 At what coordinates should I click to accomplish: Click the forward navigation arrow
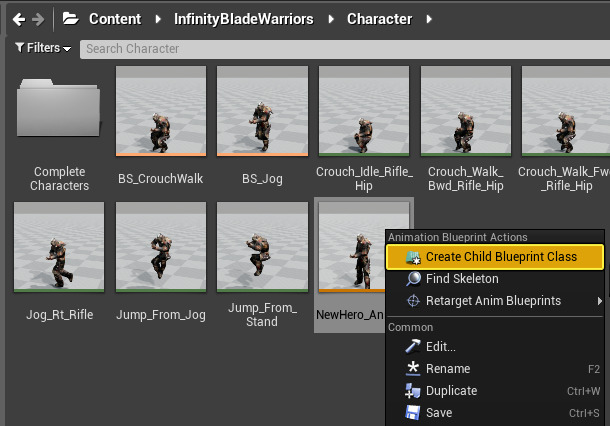(38, 19)
